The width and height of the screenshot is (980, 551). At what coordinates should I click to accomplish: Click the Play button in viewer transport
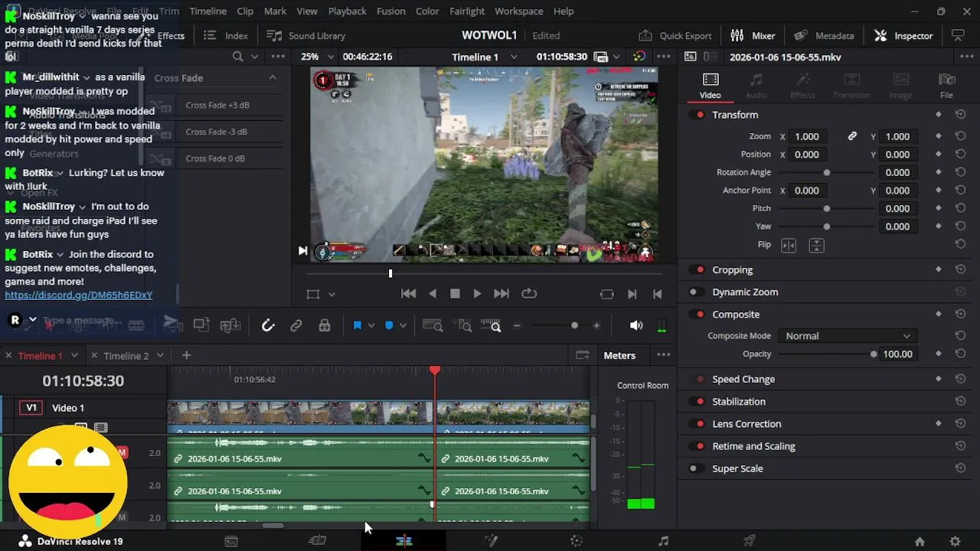(x=477, y=294)
